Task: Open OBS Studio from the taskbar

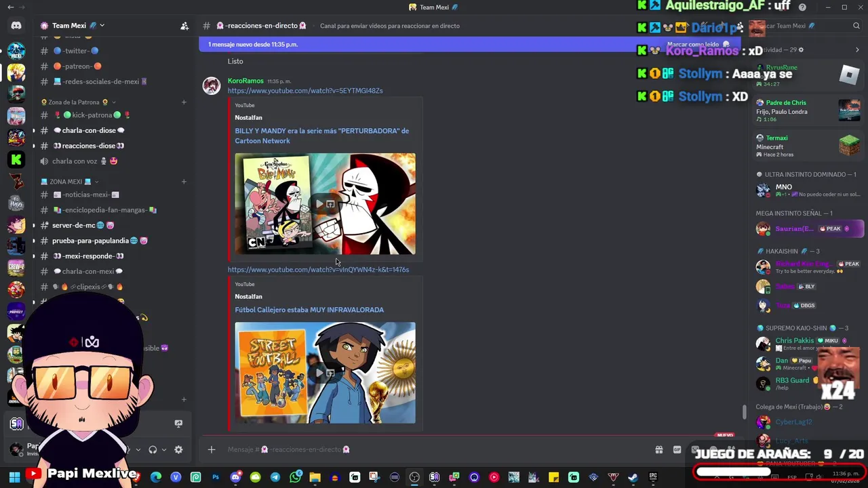Action: 414,477
